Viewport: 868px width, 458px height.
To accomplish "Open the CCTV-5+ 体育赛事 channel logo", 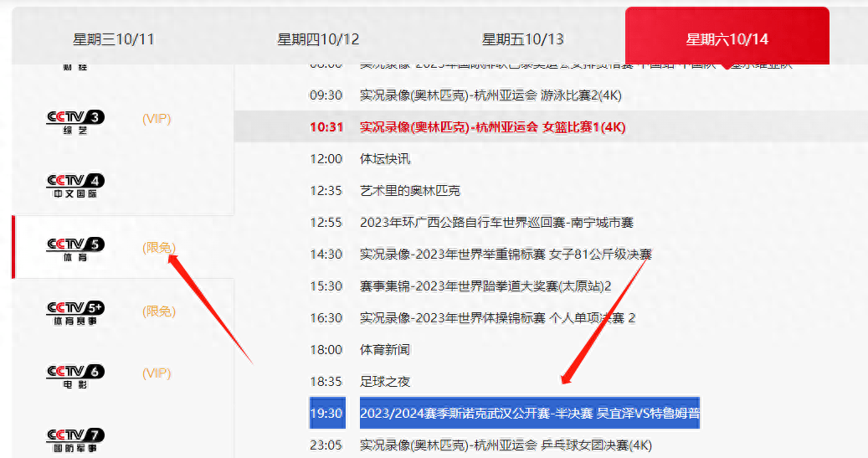I will pyautogui.click(x=75, y=312).
